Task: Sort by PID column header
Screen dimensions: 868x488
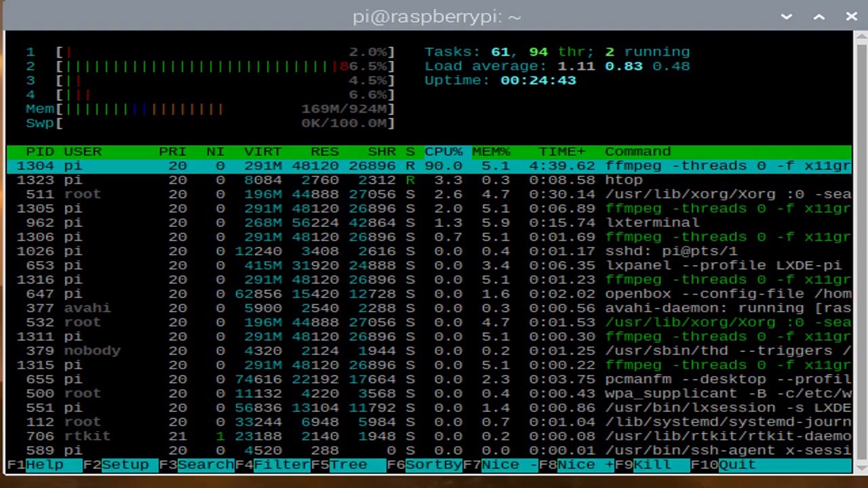Action: pos(39,152)
